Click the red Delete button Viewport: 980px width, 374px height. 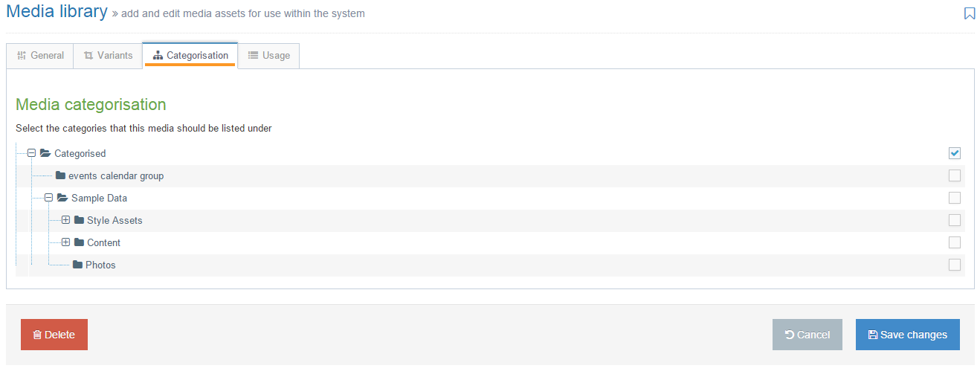pyautogui.click(x=54, y=335)
